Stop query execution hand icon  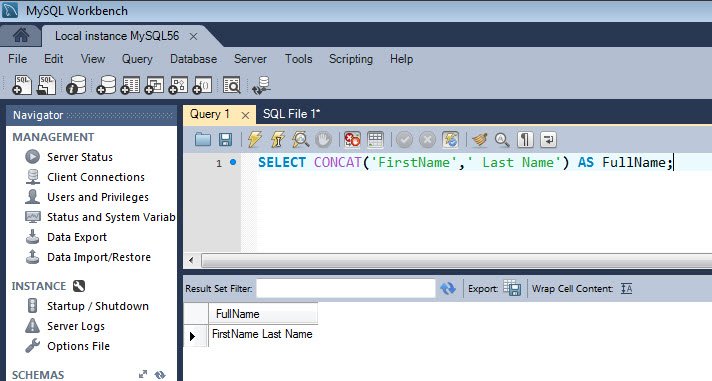click(x=323, y=139)
